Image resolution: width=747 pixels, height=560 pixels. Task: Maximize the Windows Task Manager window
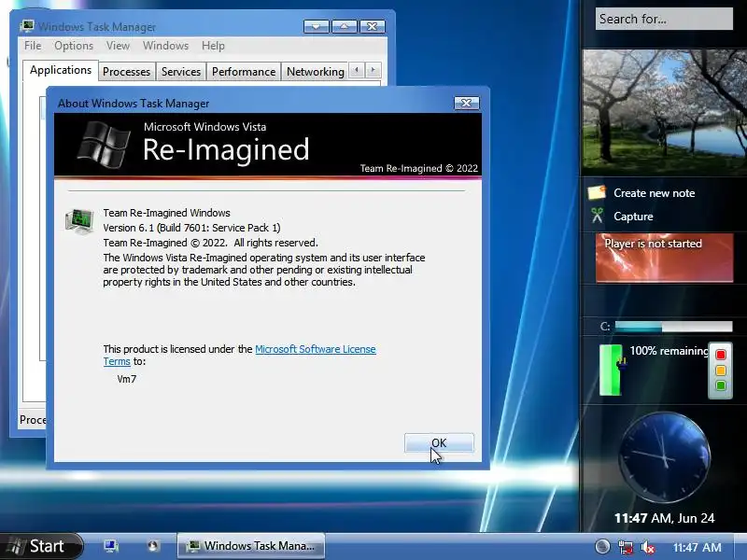pyautogui.click(x=344, y=26)
